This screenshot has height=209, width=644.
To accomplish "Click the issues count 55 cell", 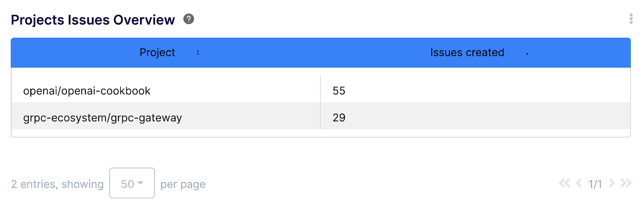I will coord(339,91).
